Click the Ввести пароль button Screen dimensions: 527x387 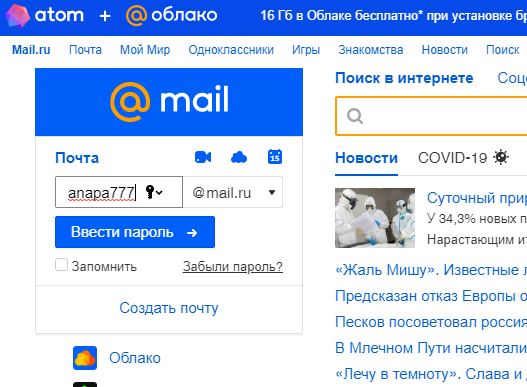tap(135, 232)
